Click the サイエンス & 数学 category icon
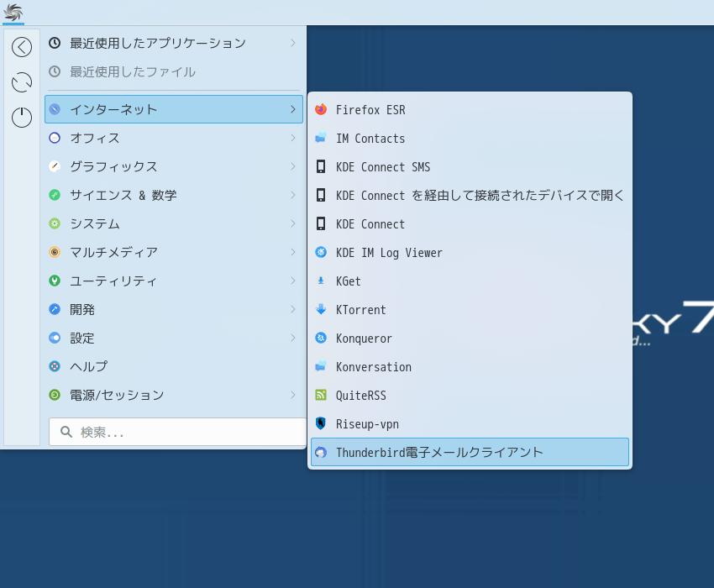The width and height of the screenshot is (714, 588). 55,195
